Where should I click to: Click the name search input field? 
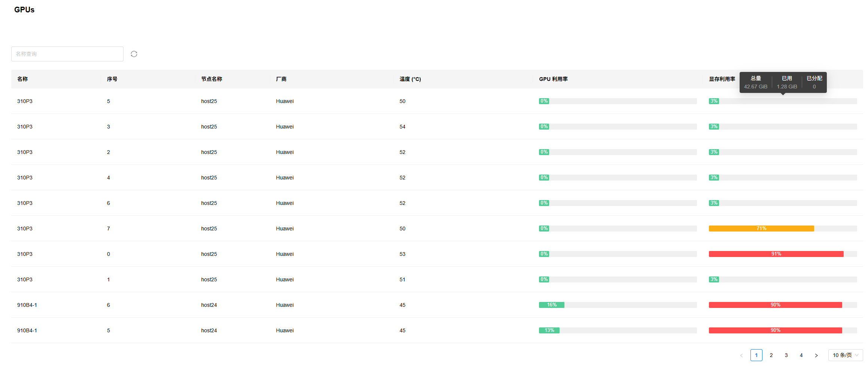click(x=67, y=54)
